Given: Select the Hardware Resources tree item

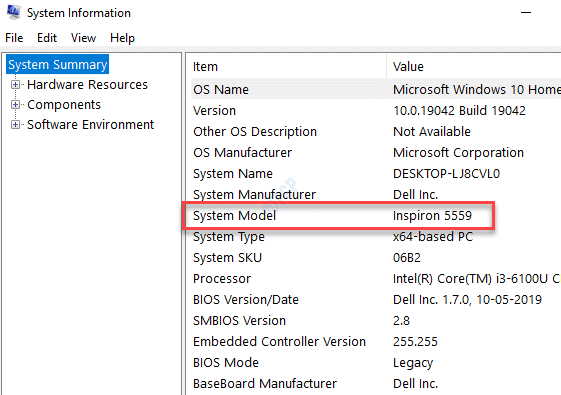Looking at the screenshot, I should pyautogui.click(x=87, y=85).
